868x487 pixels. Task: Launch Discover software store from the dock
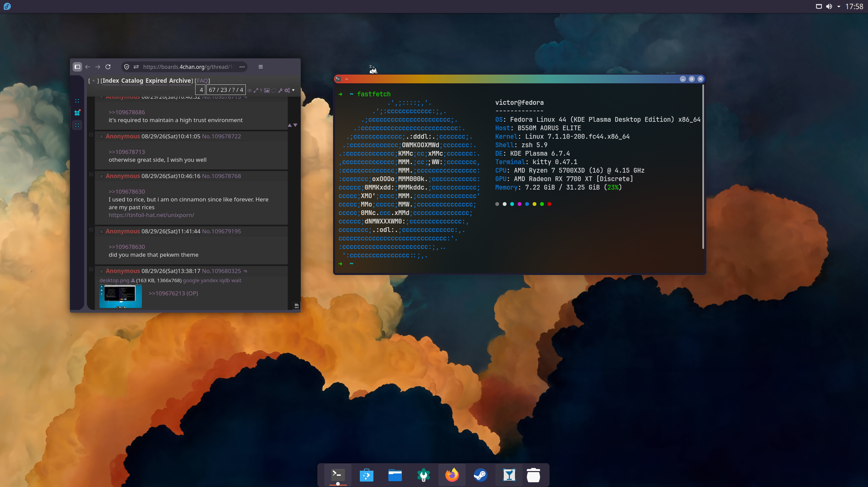(x=367, y=475)
